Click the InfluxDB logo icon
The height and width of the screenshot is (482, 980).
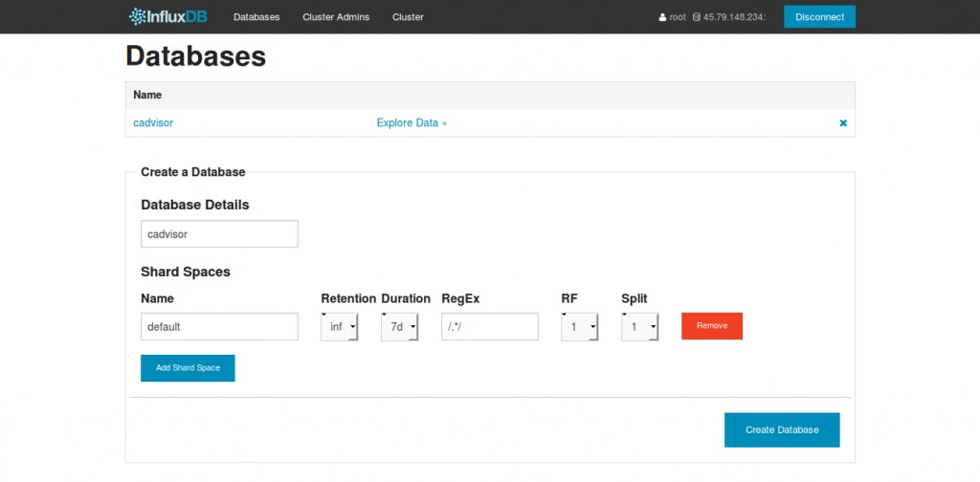(x=139, y=16)
